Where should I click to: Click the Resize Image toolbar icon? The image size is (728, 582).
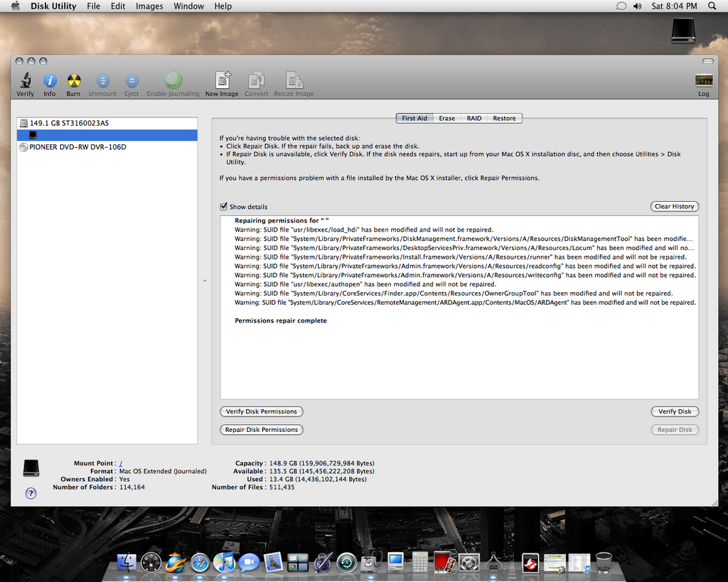pos(294,80)
